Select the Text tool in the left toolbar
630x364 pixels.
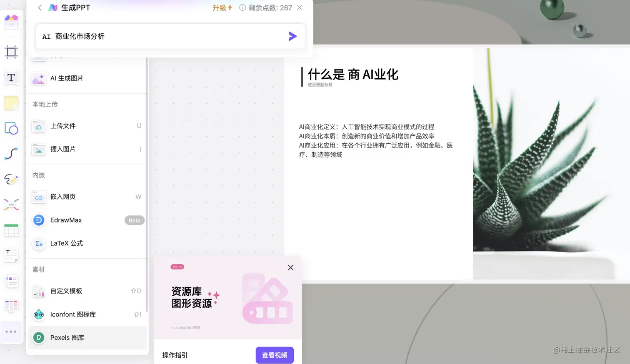(11, 78)
